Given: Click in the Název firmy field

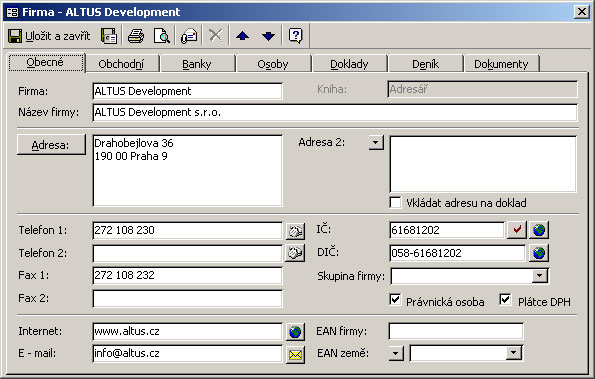Looking at the screenshot, I should (x=335, y=113).
